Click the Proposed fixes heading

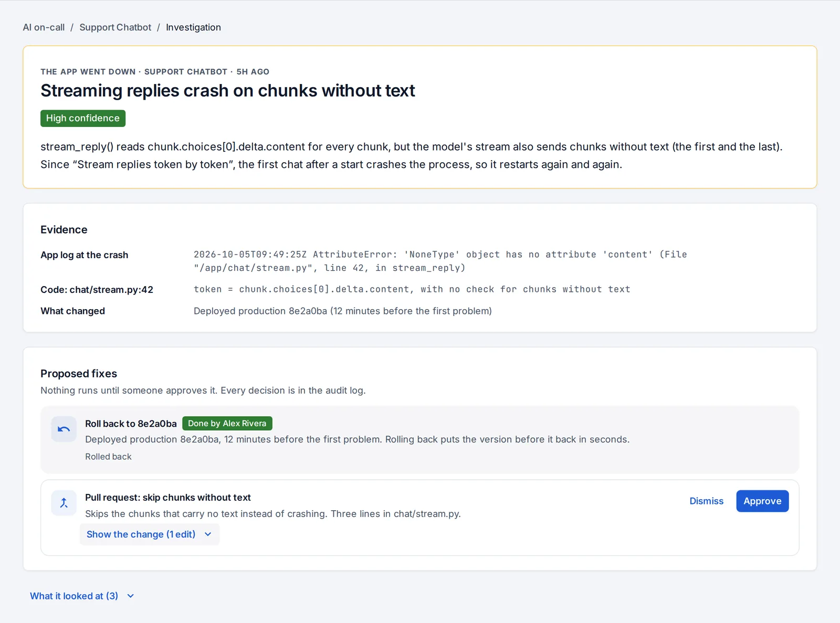pos(79,374)
